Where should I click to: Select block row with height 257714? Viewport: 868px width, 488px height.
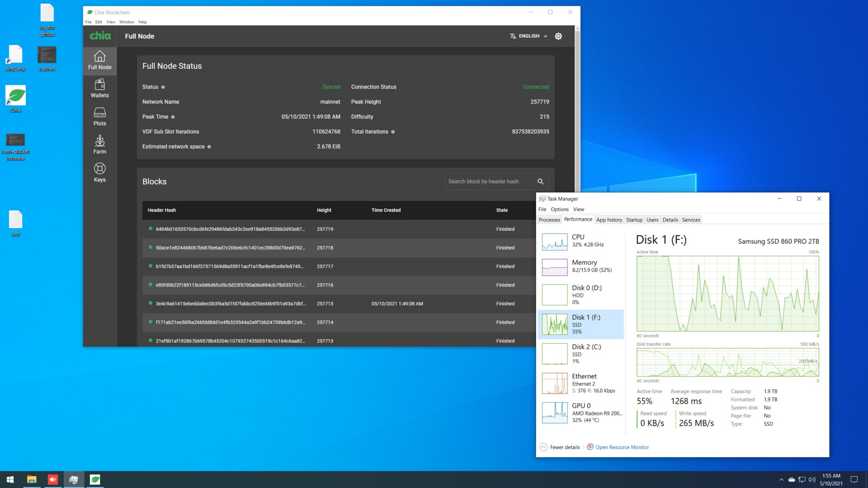[339, 322]
